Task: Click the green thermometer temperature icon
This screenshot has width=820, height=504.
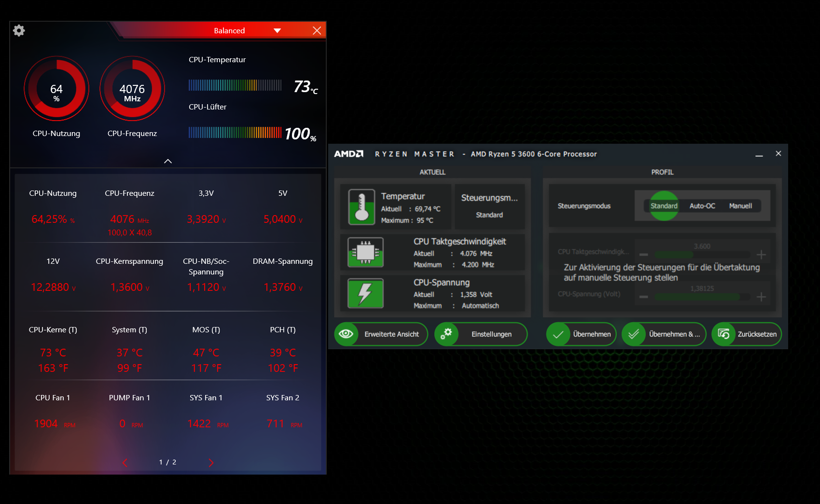Action: (361, 207)
